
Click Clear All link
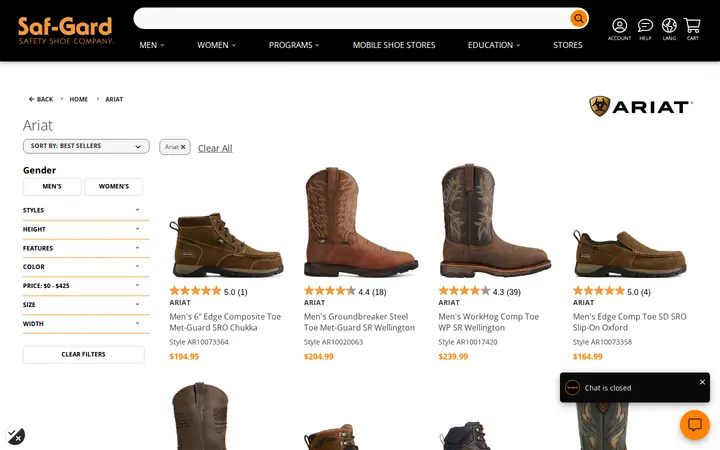pyautogui.click(x=215, y=148)
